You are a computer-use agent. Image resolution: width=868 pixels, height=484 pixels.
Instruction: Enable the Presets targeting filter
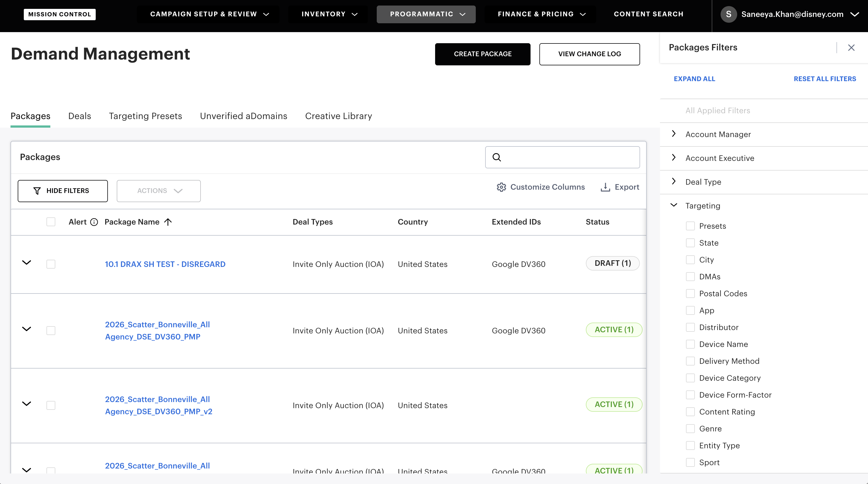(x=690, y=226)
